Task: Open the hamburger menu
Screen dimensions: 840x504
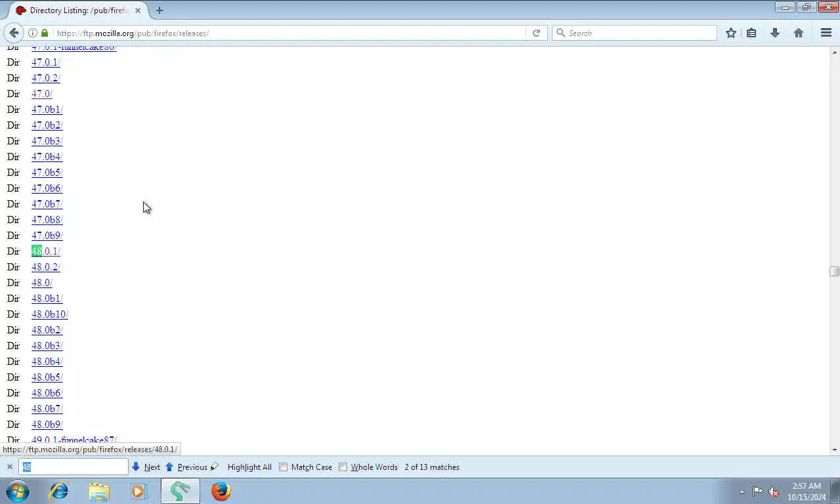Action: pyautogui.click(x=826, y=33)
